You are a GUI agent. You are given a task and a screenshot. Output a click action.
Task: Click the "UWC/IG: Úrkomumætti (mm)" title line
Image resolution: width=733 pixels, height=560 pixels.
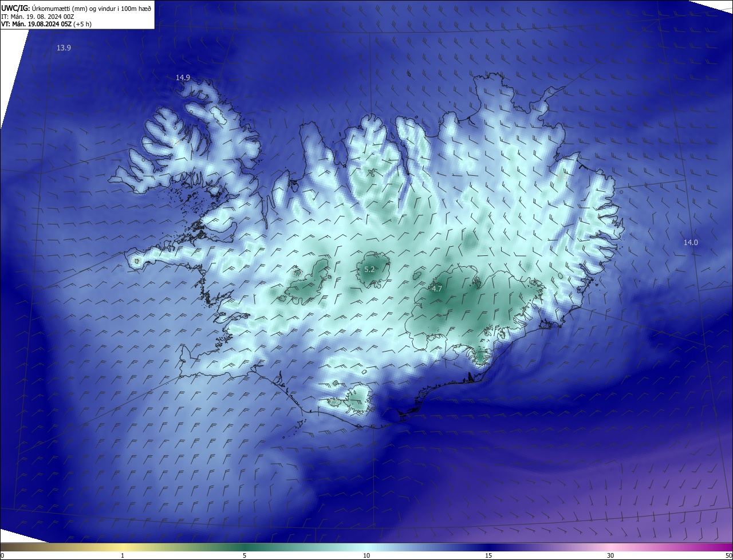click(x=76, y=8)
